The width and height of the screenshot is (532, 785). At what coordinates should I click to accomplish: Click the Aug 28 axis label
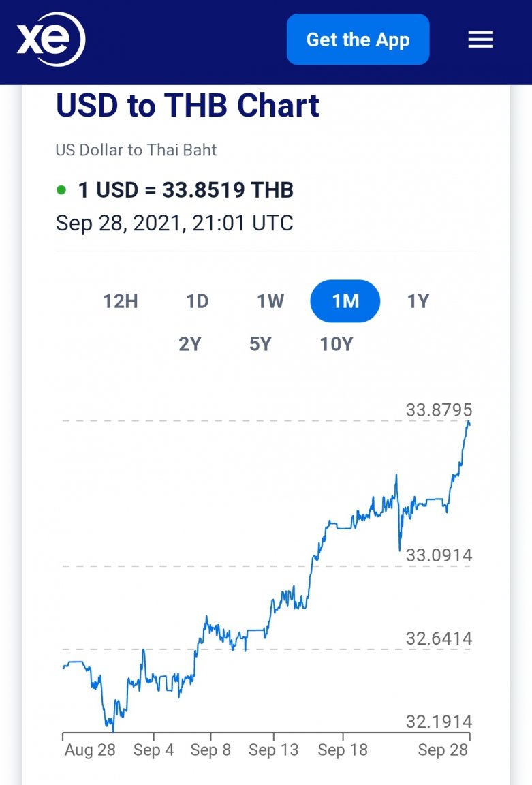pyautogui.click(x=90, y=750)
